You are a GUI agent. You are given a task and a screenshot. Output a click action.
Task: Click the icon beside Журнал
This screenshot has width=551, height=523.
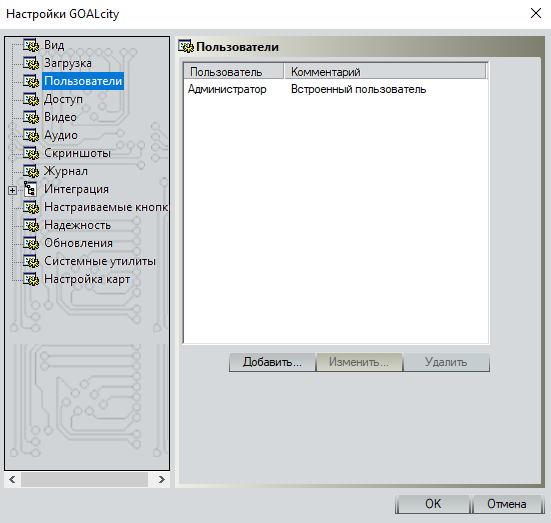click(31, 171)
